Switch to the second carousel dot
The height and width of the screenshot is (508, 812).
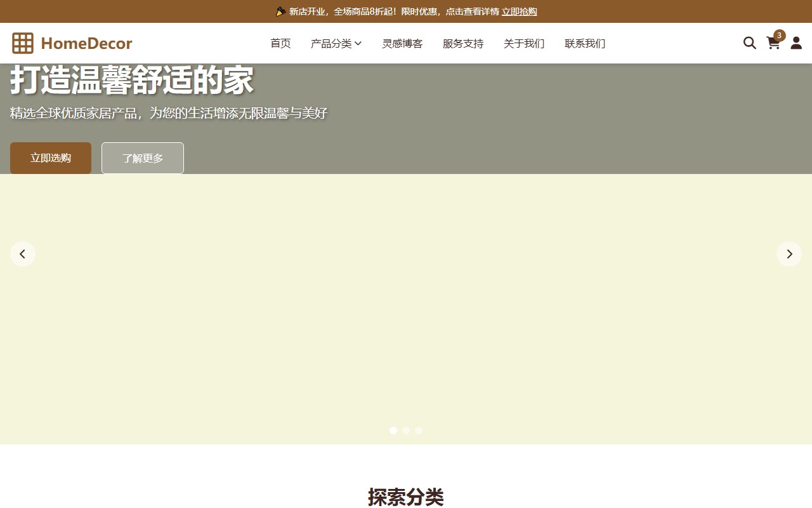406,431
